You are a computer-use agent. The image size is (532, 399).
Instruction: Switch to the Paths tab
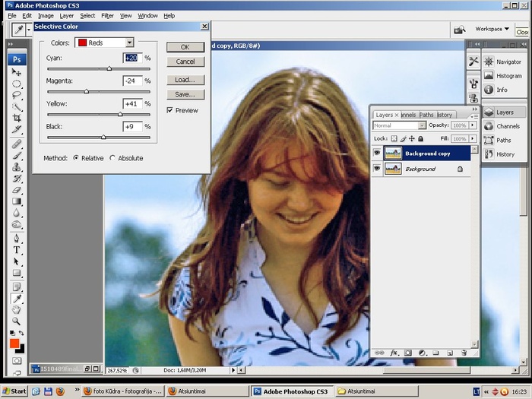[x=426, y=115]
